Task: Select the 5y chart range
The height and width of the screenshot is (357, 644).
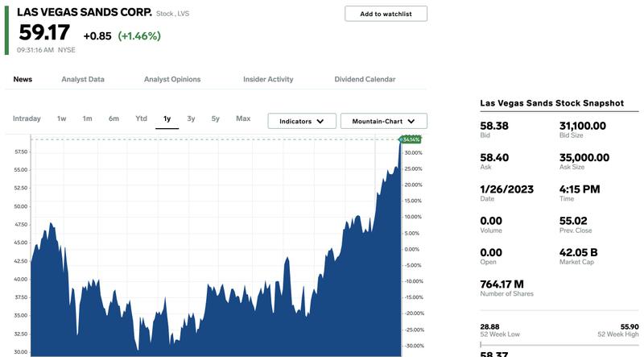Action: pos(216,118)
